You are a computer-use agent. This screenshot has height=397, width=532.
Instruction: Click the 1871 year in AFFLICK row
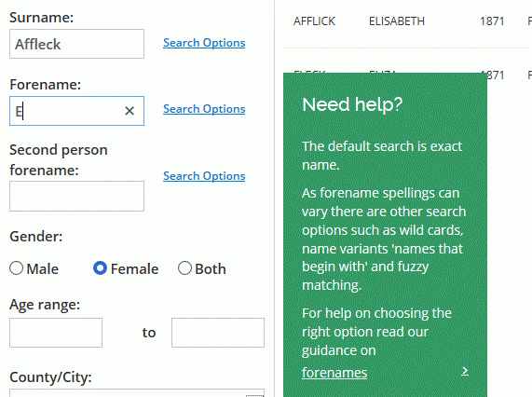tap(492, 21)
